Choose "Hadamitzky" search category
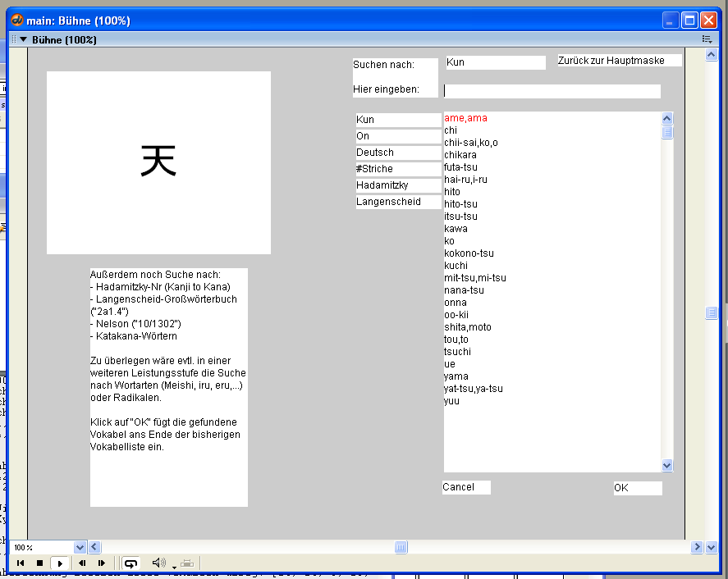Screen dimensions: 728x579 [398, 185]
